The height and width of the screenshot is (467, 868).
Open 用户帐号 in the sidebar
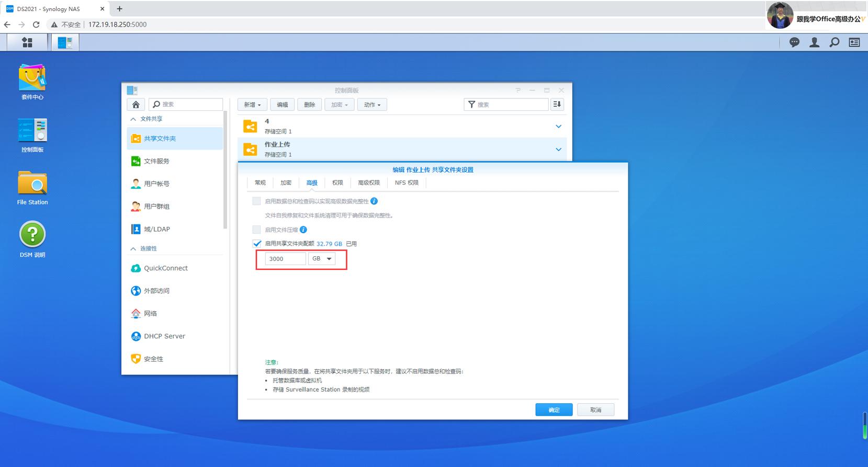(175, 184)
